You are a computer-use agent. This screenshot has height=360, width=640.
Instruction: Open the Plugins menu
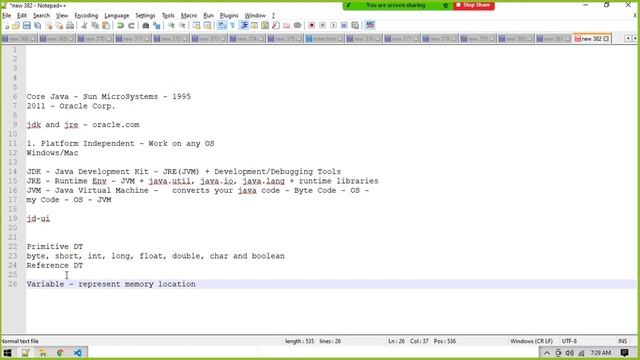(229, 16)
